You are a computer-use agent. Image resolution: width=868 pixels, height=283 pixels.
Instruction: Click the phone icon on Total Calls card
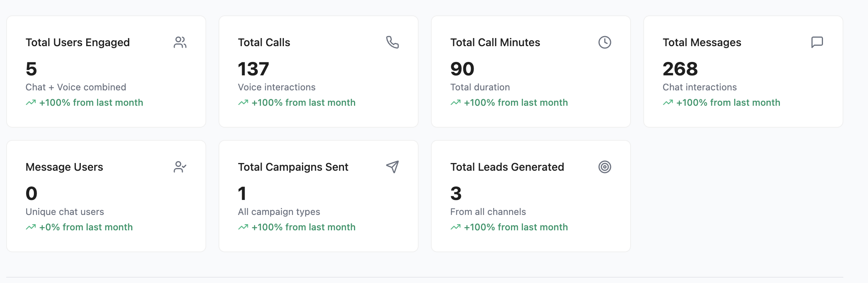coord(392,42)
